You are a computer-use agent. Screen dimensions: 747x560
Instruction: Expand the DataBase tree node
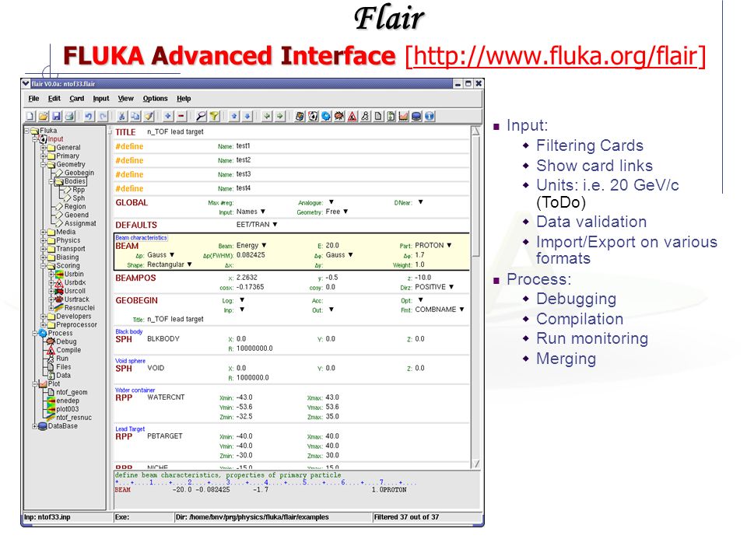coord(35,426)
